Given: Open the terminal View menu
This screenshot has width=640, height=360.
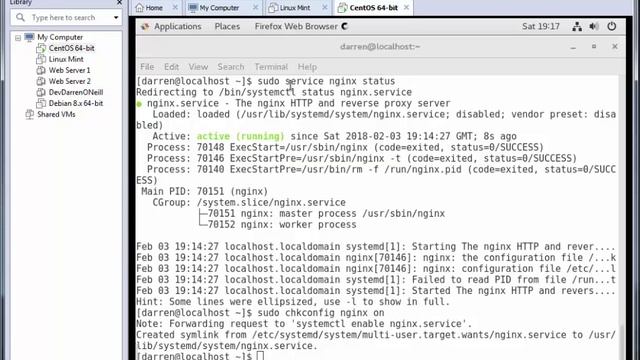Looking at the screenshot, I should pyautogui.click(x=198, y=67).
